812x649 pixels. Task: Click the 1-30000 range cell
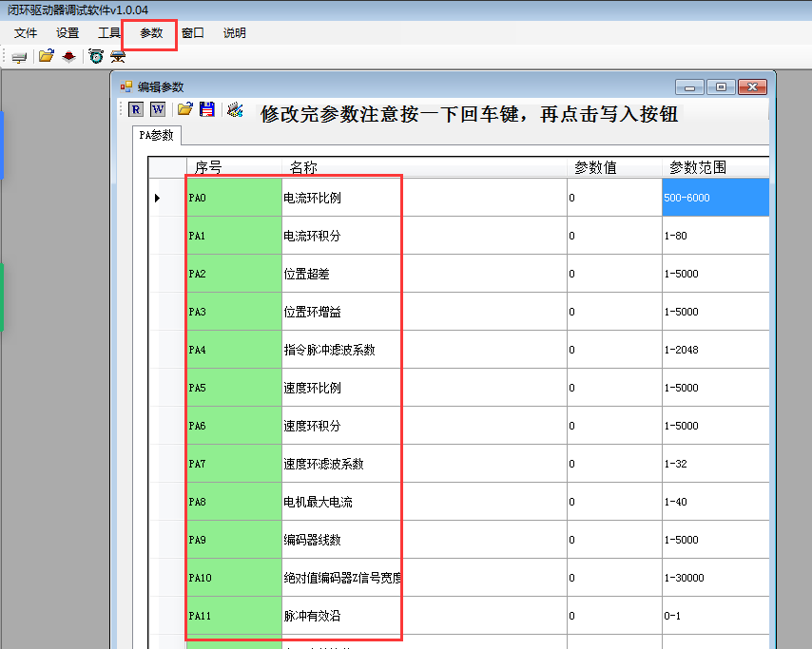[x=715, y=578]
